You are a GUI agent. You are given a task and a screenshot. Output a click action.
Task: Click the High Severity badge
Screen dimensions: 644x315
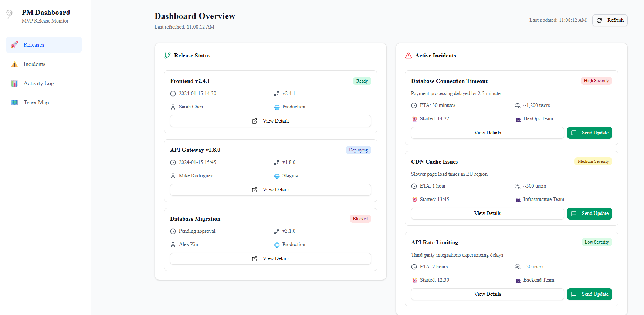[x=596, y=81]
